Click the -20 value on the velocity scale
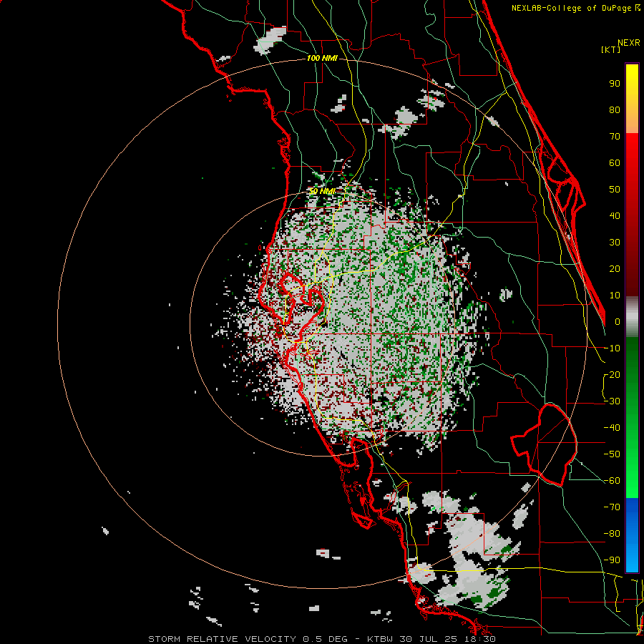Screen dimensions: 644x644 coord(612,374)
